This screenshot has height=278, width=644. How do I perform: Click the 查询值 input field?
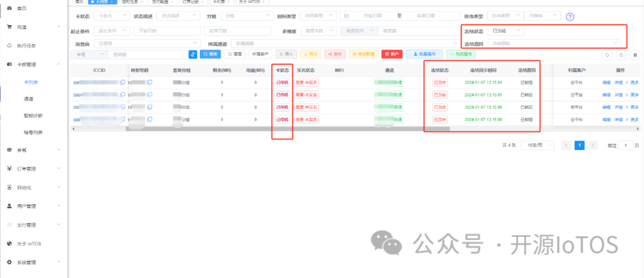(x=148, y=54)
